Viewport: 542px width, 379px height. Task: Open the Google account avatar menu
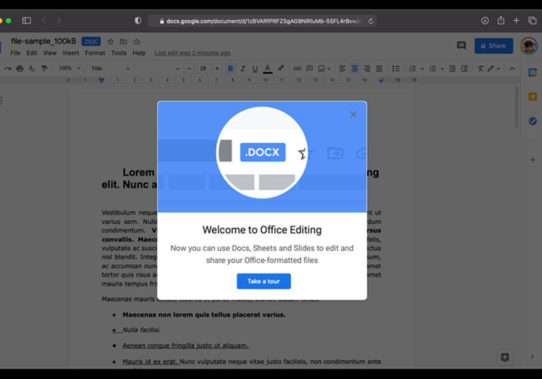tap(529, 46)
